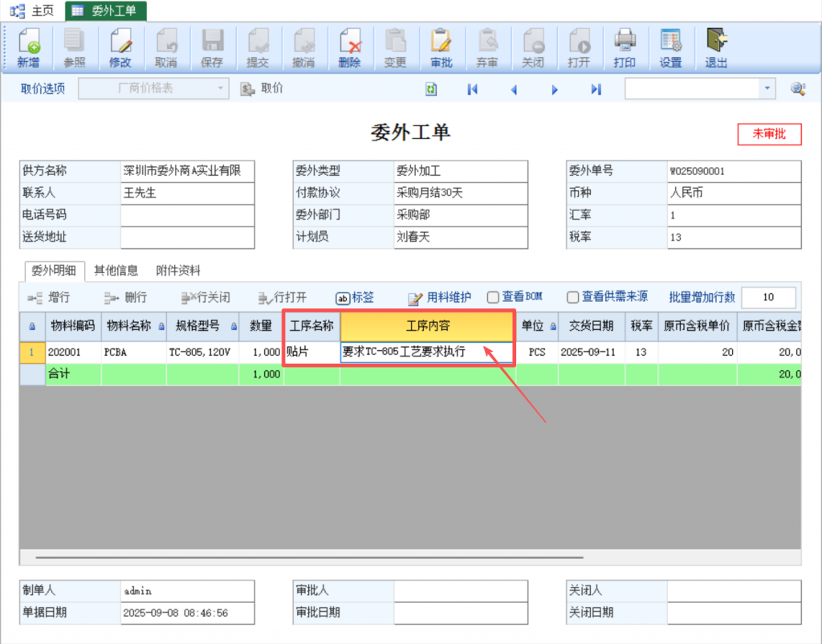The height and width of the screenshot is (644, 822).
Task: Click the 币种 field 人民币
Action: pyautogui.click(x=734, y=193)
